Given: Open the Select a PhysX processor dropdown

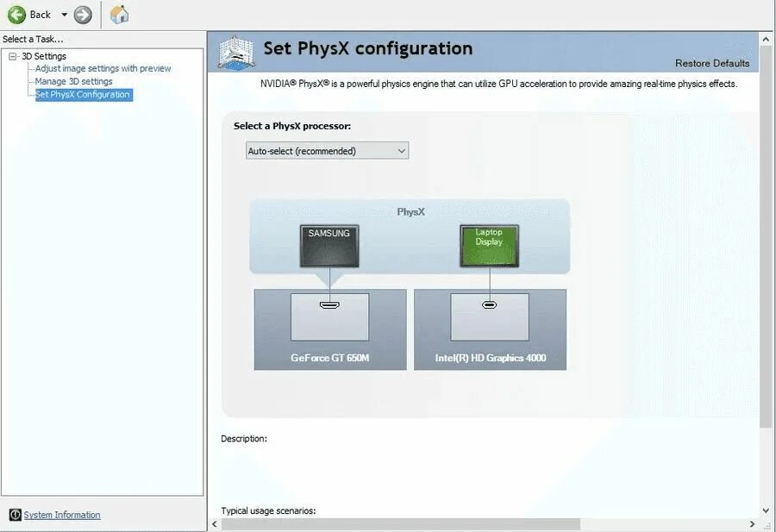Looking at the screenshot, I should [327, 151].
